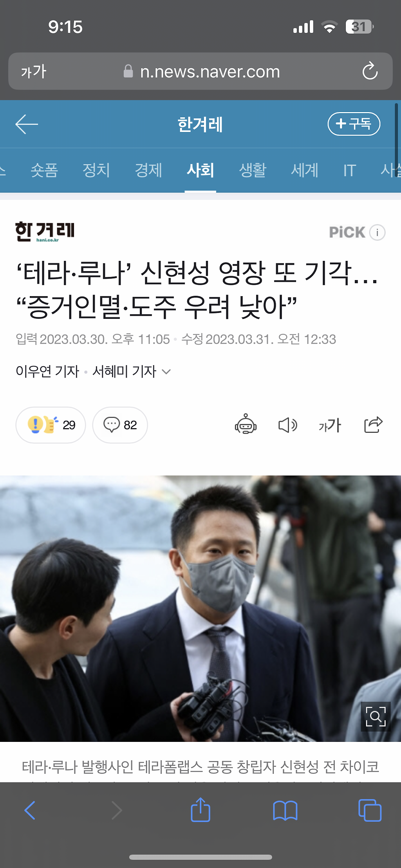The image size is (401, 868).
Task: Open Safari bookmarks book icon
Action: point(285,810)
